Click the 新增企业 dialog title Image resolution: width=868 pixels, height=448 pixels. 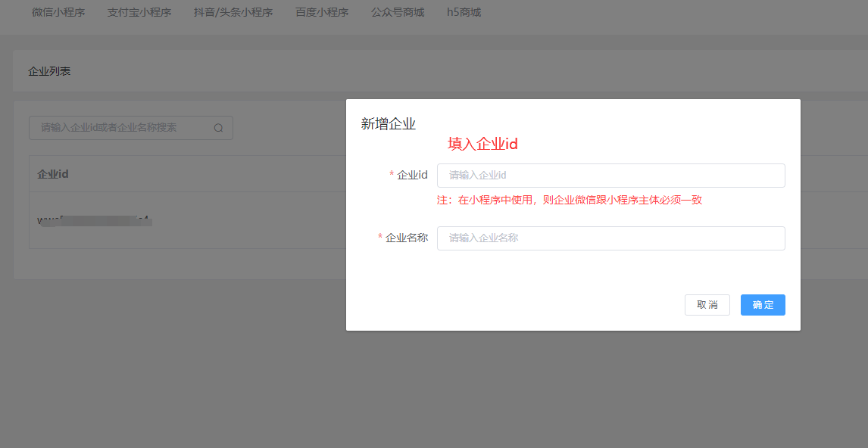pos(388,124)
